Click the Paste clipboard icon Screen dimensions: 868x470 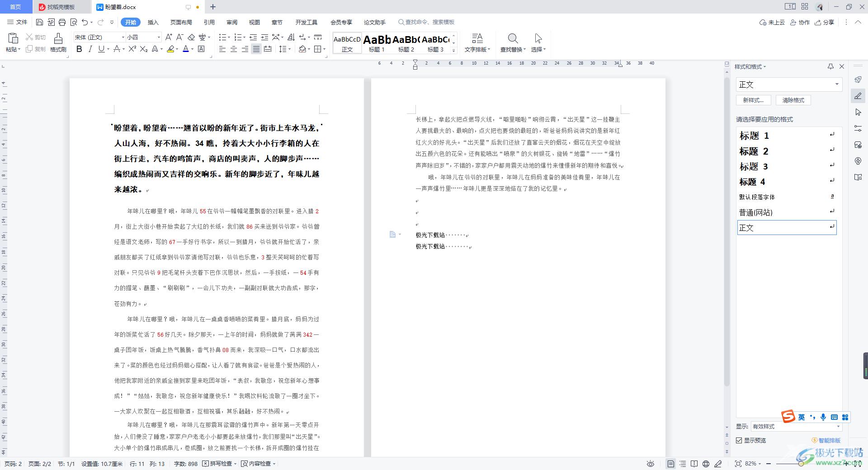pos(13,39)
